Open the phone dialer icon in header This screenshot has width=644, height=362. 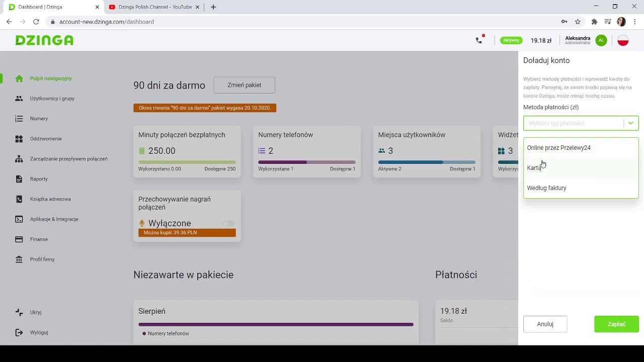pyautogui.click(x=479, y=40)
